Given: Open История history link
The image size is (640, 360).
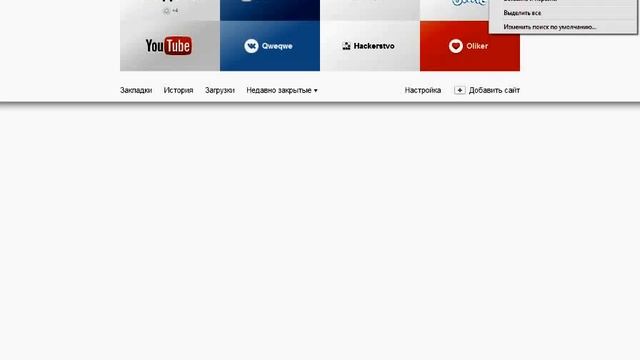Looking at the screenshot, I should [x=178, y=90].
